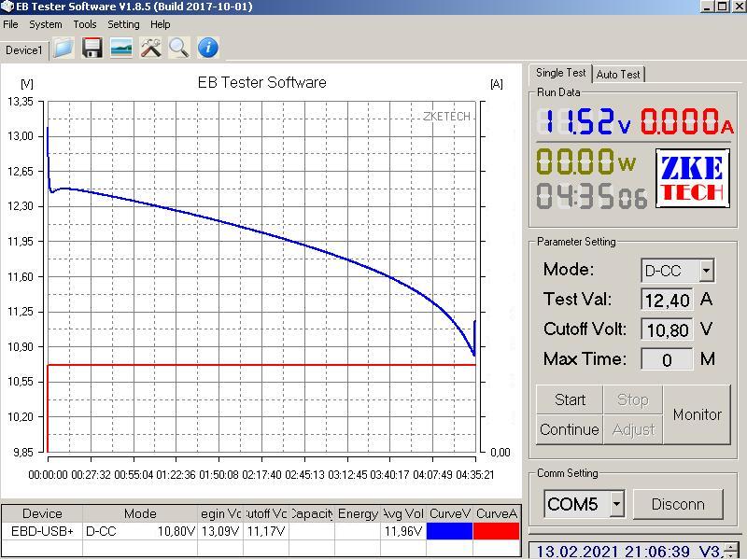Viewport: 747px width, 560px height.
Task: Click the 13,09V begin voltage cell
Action: (220, 531)
